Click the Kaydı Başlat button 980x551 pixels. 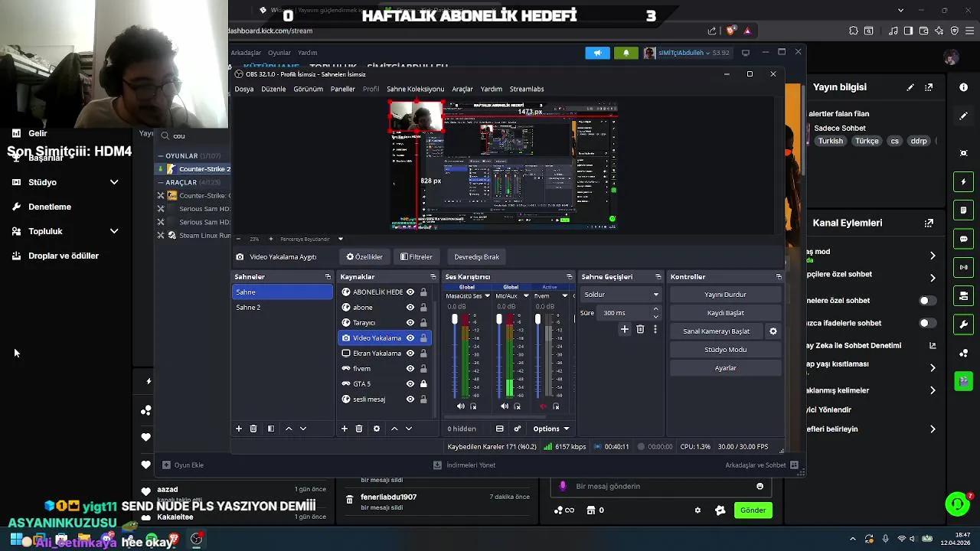click(725, 313)
